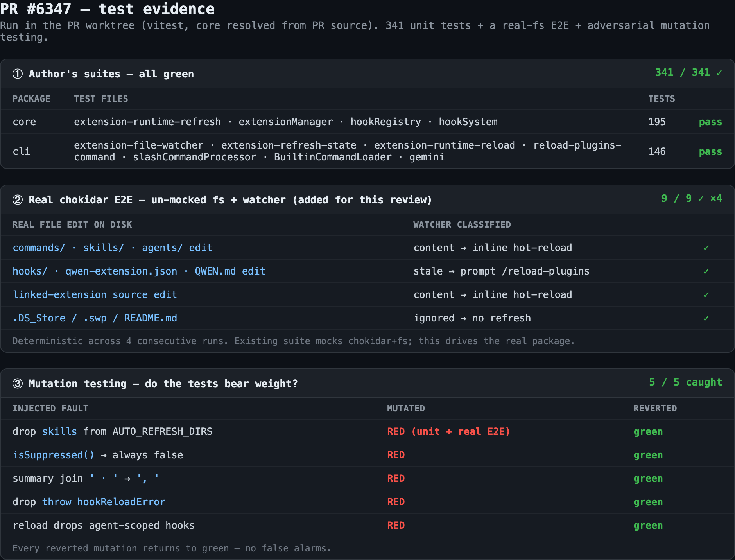Click the circled 2 section number icon
This screenshot has height=560, width=735.
coord(18,199)
